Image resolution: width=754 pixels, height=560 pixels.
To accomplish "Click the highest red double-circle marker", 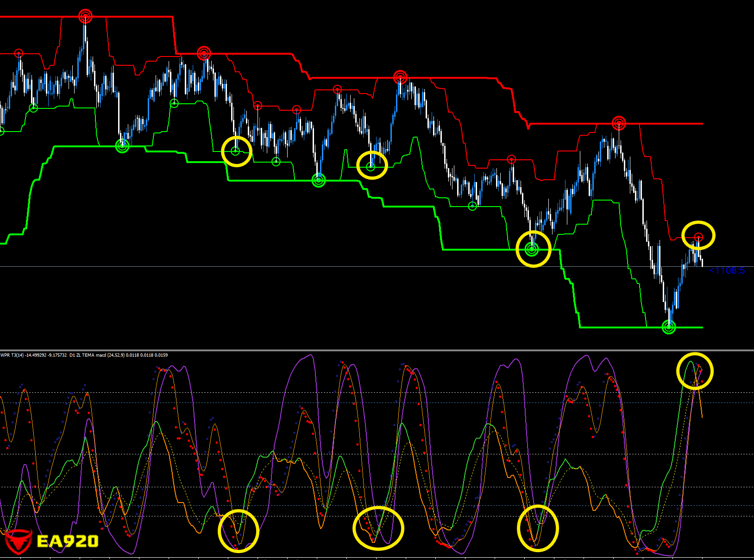I will click(85, 16).
